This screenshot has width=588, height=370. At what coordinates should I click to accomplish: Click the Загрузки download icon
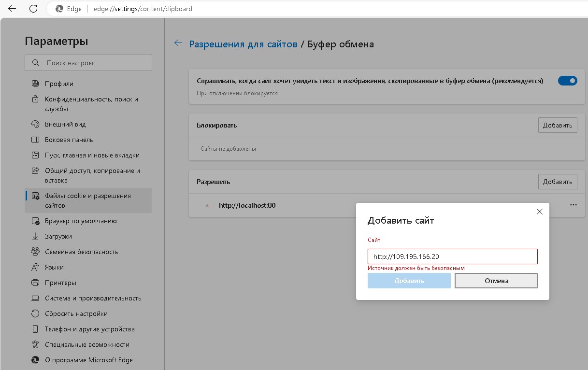pyautogui.click(x=35, y=236)
